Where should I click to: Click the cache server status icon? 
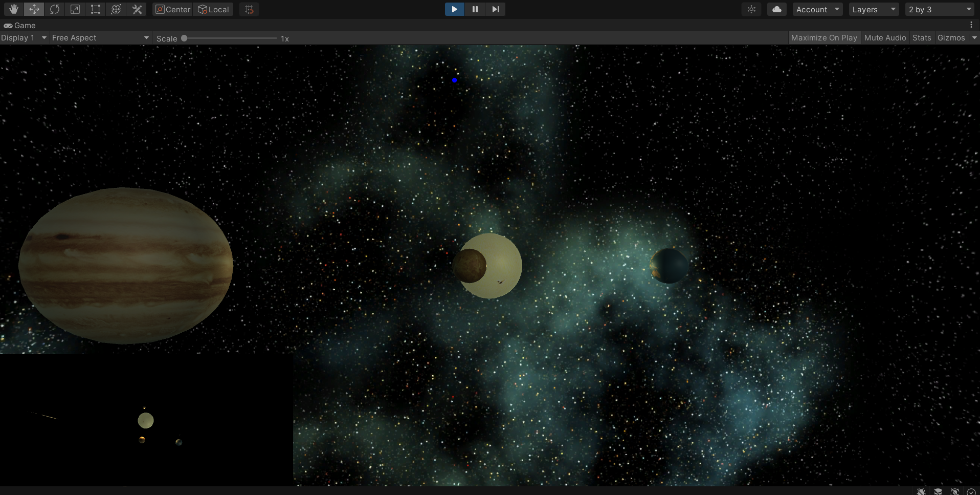938,491
